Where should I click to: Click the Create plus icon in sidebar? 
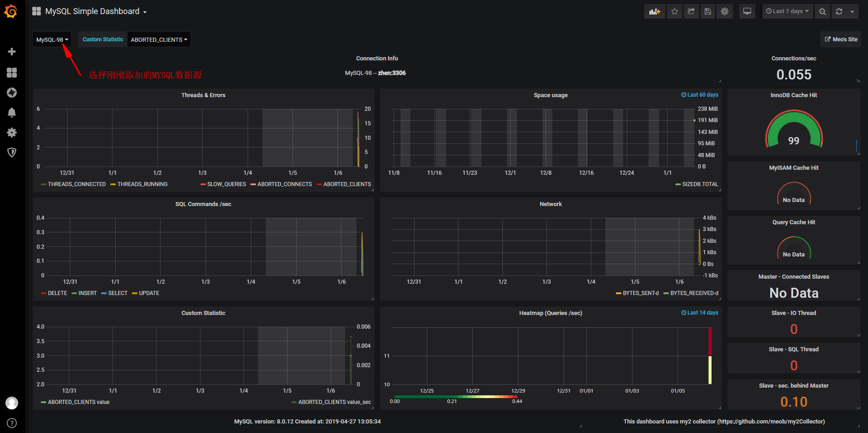pos(12,52)
